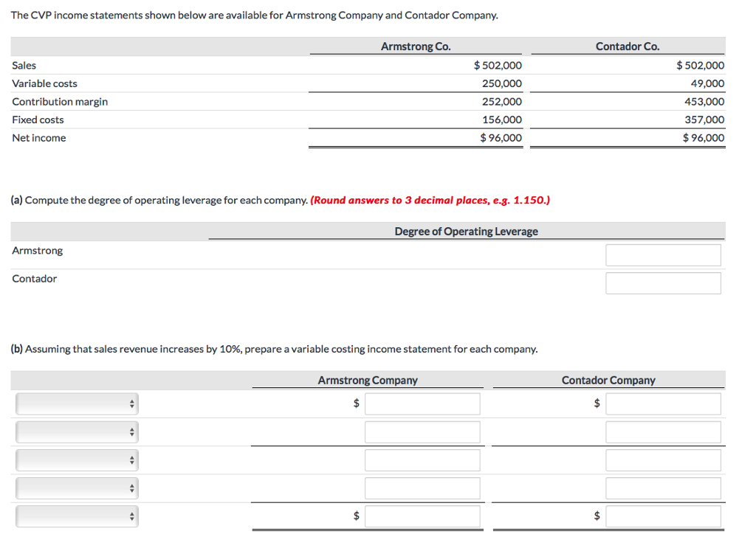
Task: Click Contador Company first row amount field
Action: [664, 404]
